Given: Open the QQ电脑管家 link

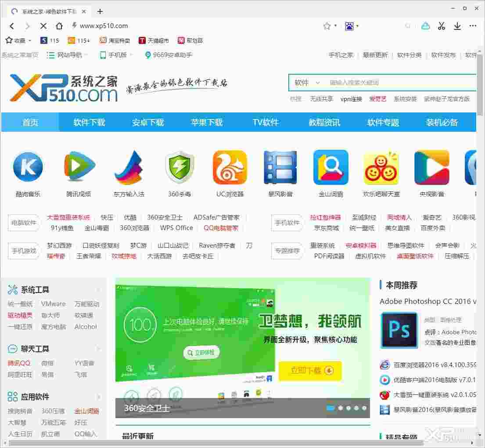Looking at the screenshot, I should pyautogui.click(x=221, y=228).
